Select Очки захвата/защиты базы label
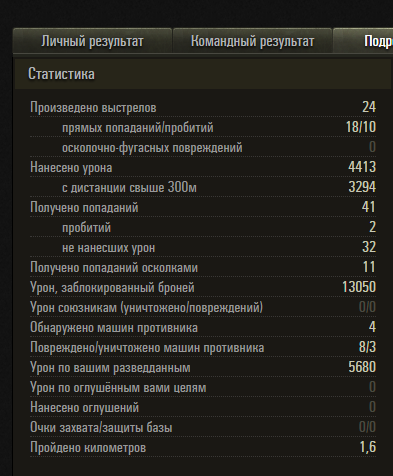The image size is (393, 476). (x=101, y=428)
